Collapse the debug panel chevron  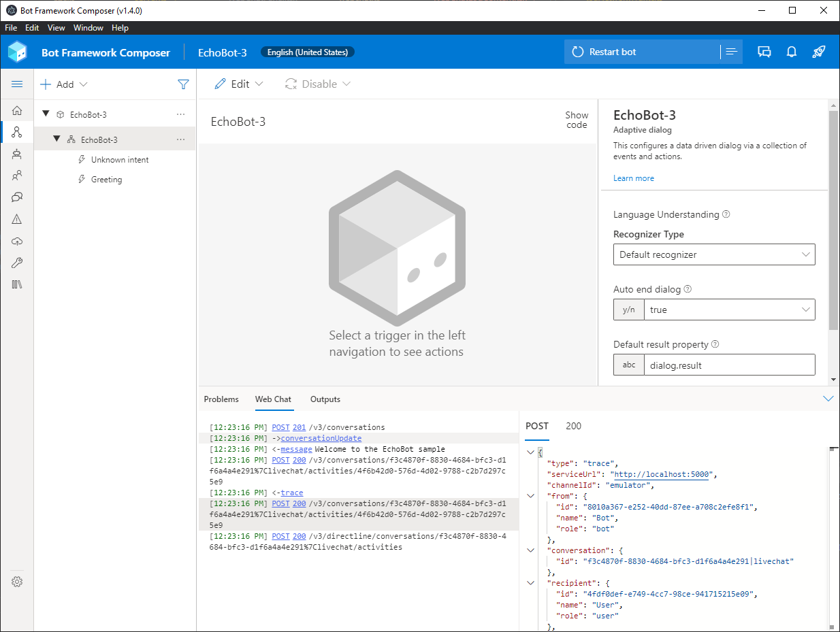coord(828,399)
